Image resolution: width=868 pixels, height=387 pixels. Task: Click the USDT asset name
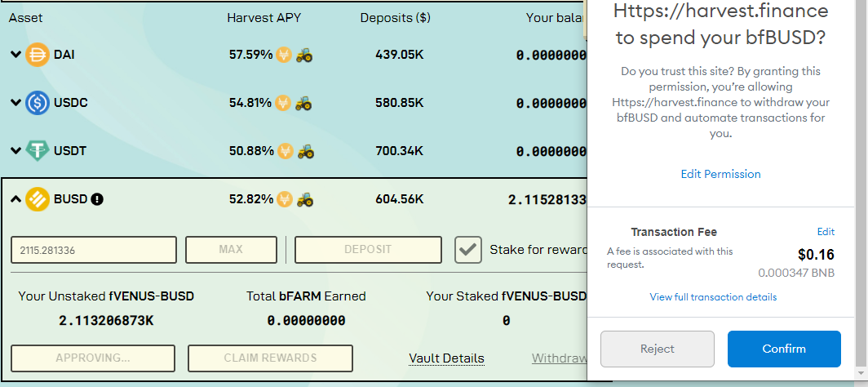coord(70,150)
